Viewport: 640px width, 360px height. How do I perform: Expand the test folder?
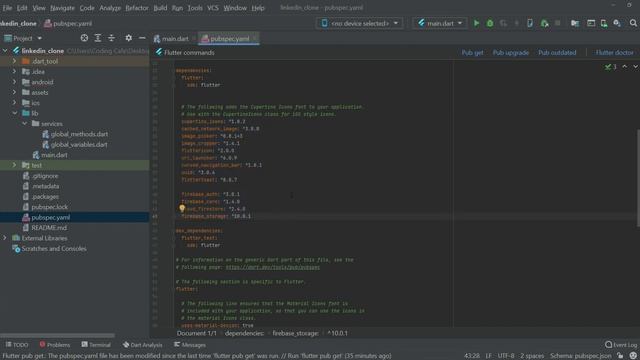(x=14, y=165)
